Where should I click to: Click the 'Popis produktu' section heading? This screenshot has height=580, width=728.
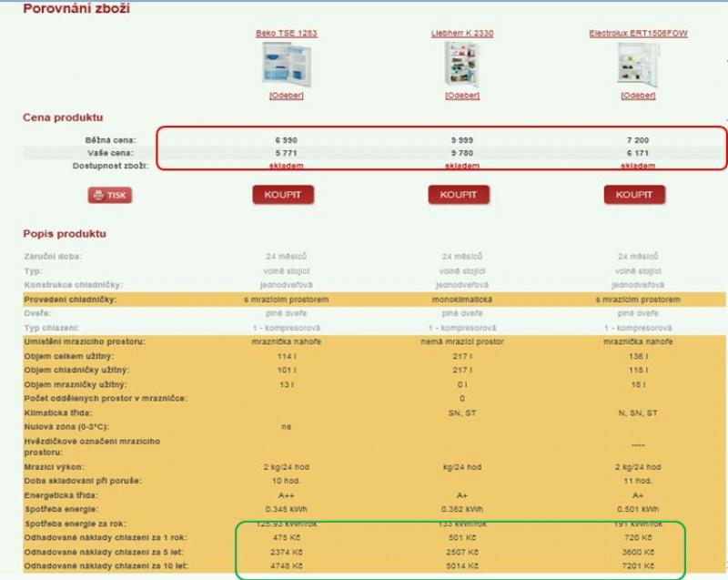65,234
